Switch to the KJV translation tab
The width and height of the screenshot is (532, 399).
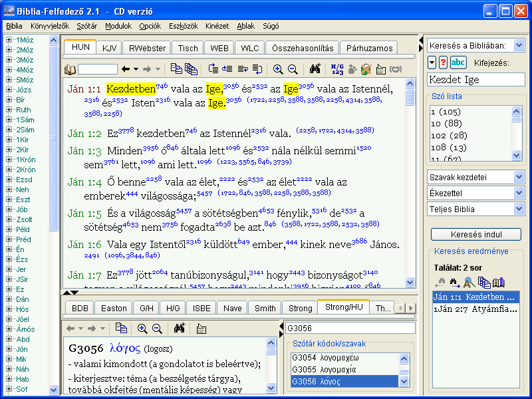click(109, 48)
